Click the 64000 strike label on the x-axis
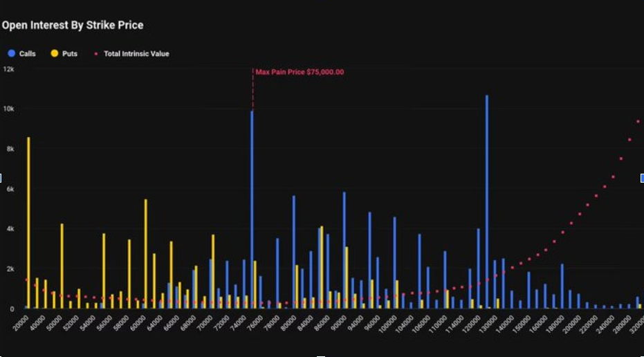 154,323
